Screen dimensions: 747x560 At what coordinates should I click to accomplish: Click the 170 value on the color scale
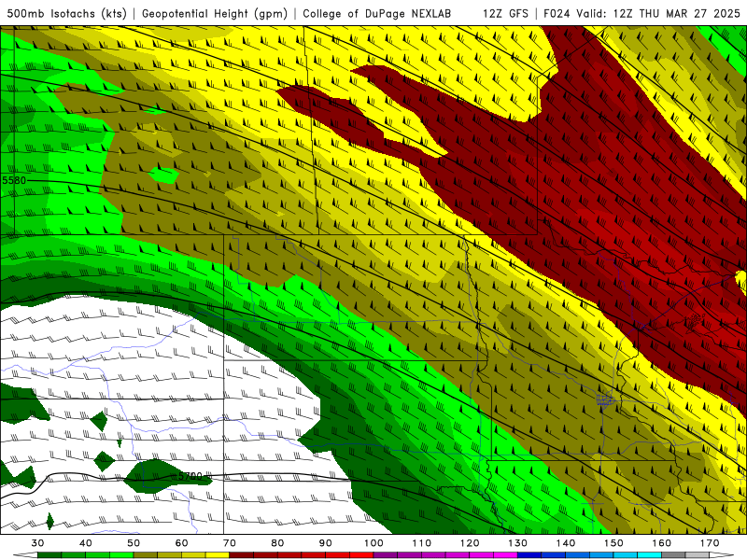click(710, 543)
